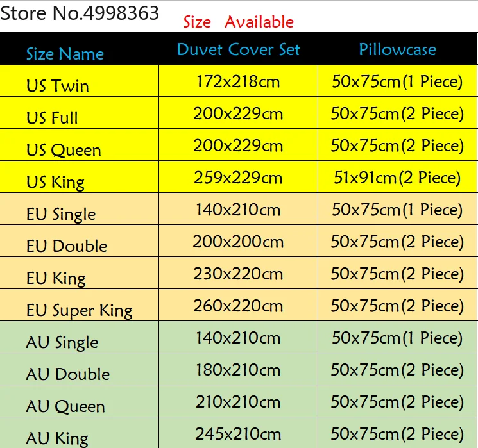478x448 pixels.
Task: Click the 230x220cm duvet cover cell
Action: [x=238, y=274]
